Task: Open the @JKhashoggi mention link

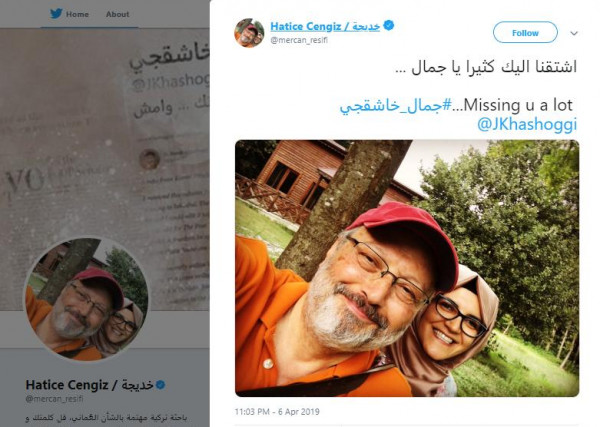Action: [527, 125]
